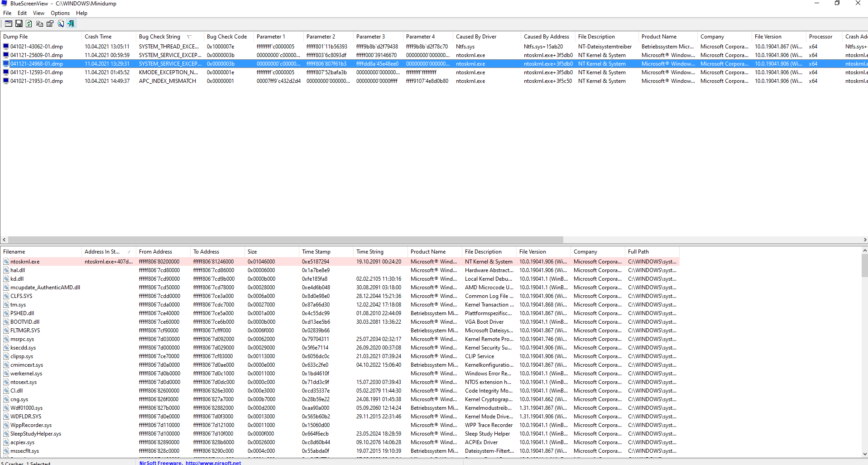Select the Wdf01000.sys driver row

[x=340, y=408]
